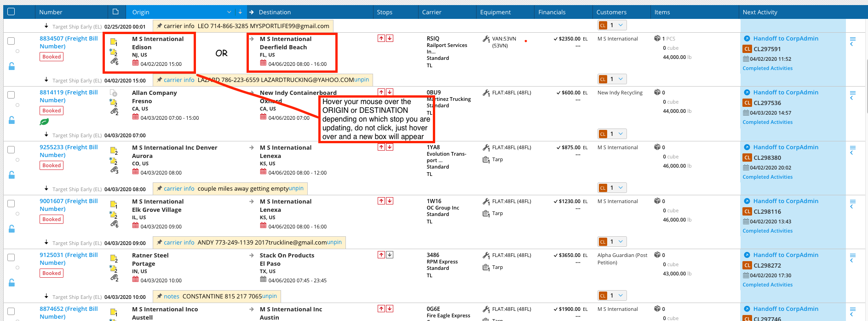Select the radio circle on load 8834507
This screenshot has height=321, width=868.
point(17,51)
